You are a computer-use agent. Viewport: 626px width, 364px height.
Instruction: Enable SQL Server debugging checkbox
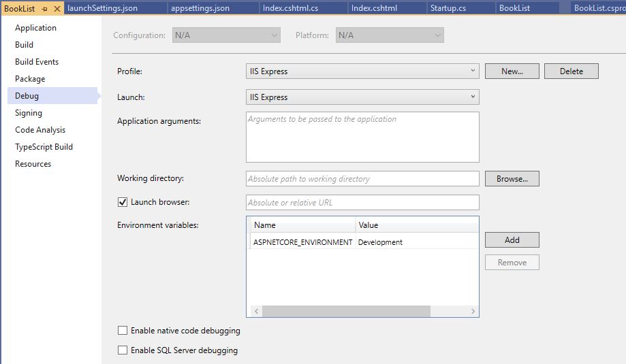pos(123,350)
